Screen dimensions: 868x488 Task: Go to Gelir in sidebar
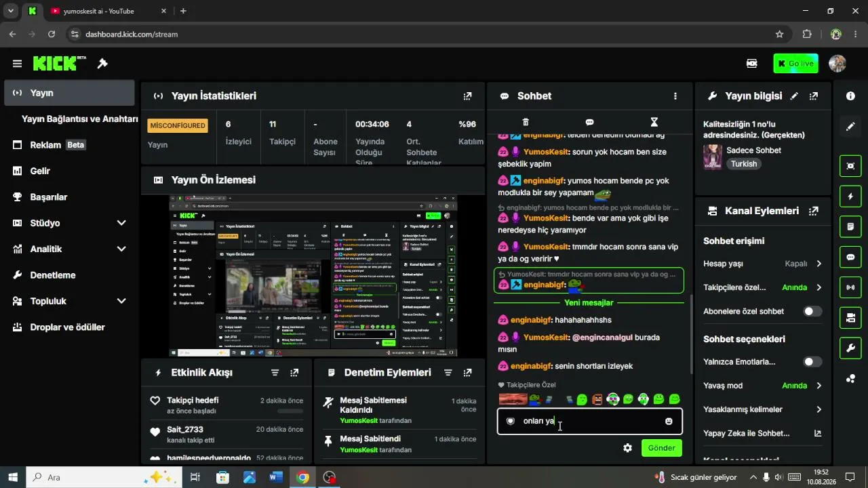tap(69, 171)
